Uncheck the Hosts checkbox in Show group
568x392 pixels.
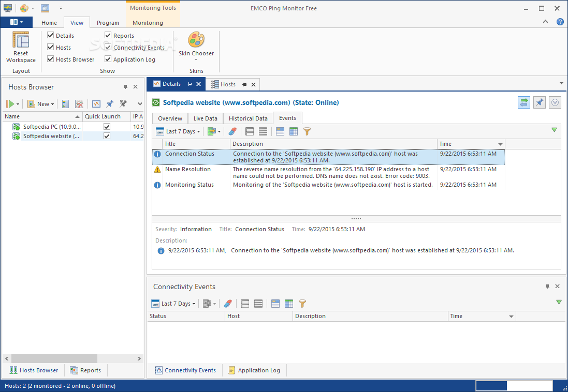pyautogui.click(x=51, y=47)
